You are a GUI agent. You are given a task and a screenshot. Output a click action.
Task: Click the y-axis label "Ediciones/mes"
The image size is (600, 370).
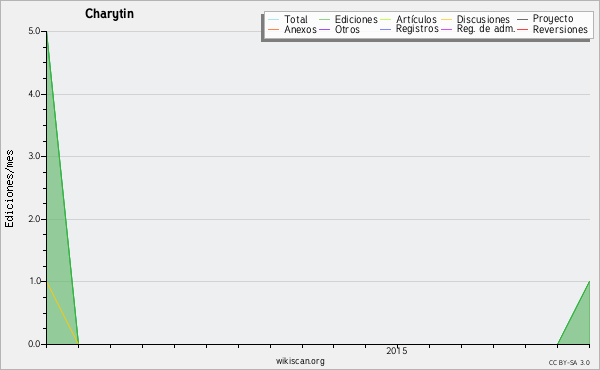9,189
